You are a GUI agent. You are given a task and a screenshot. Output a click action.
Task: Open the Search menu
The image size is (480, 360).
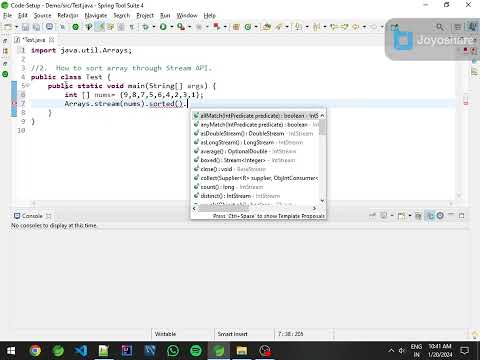click(121, 15)
